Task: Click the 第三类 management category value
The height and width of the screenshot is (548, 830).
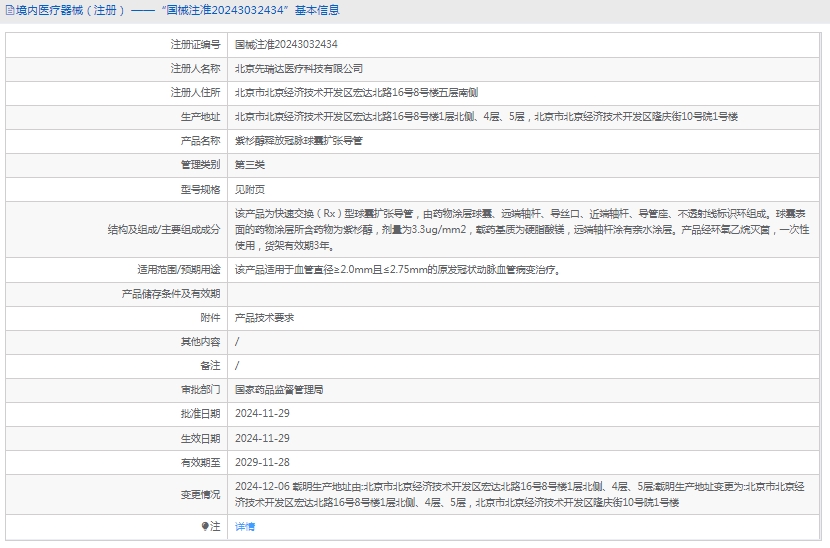Action: 250,165
